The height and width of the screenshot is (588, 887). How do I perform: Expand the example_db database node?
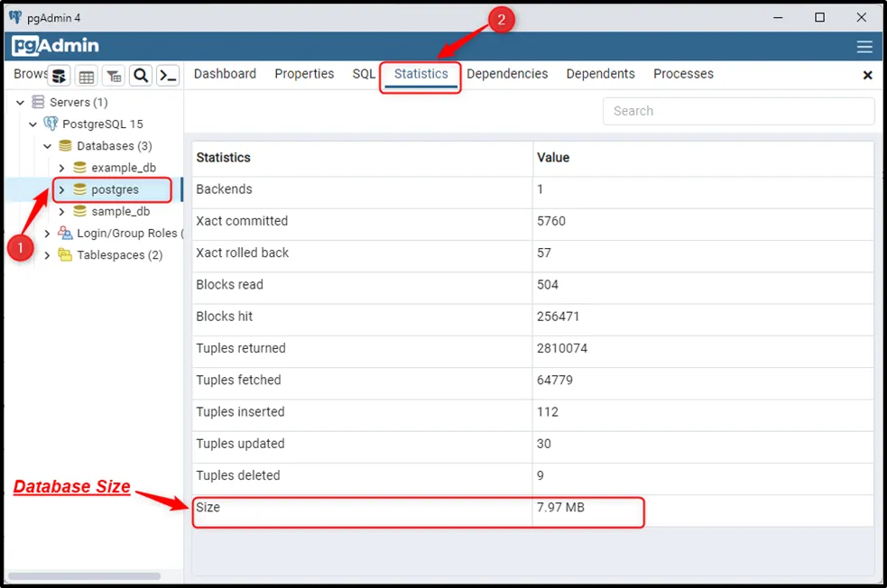(x=61, y=168)
